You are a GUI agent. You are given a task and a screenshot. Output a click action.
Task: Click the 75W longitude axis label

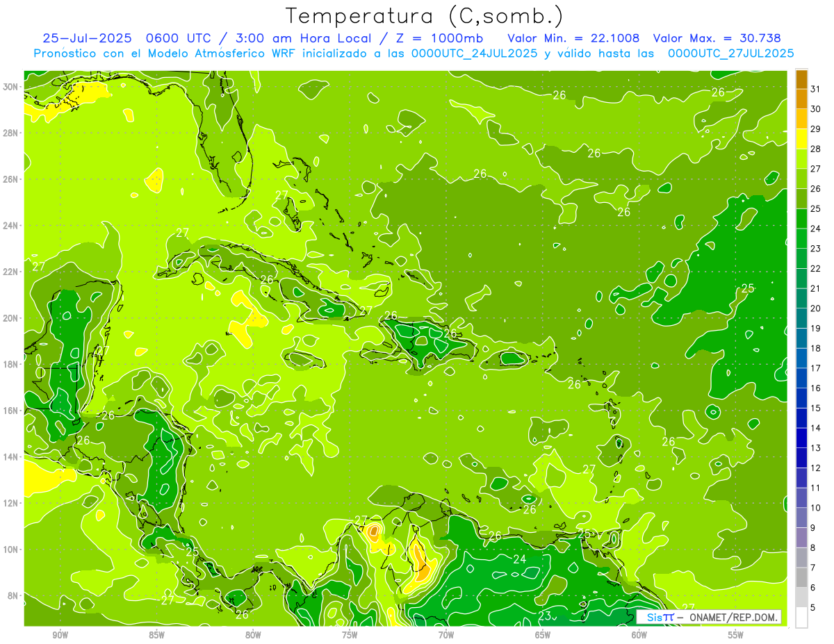coord(350,635)
